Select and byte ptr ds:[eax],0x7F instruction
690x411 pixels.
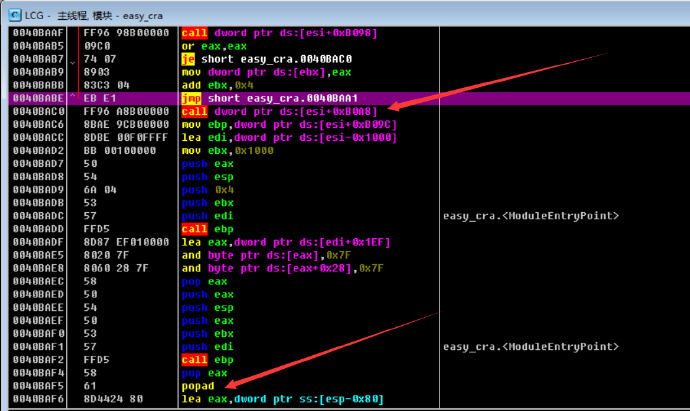pos(266,255)
